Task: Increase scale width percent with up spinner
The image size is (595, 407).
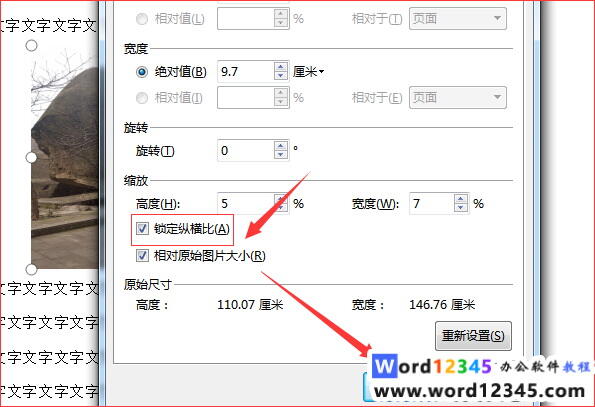Action: (x=460, y=199)
